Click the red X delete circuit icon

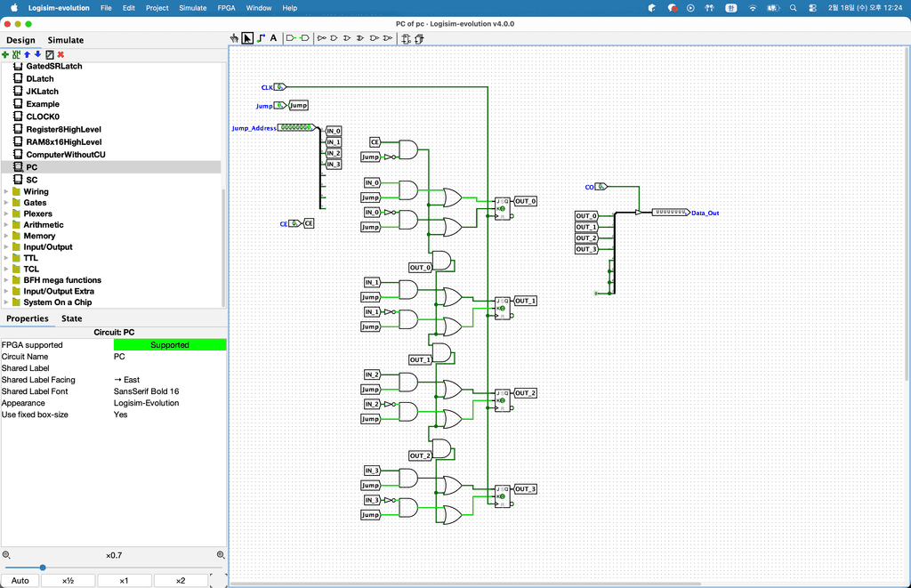pos(60,54)
